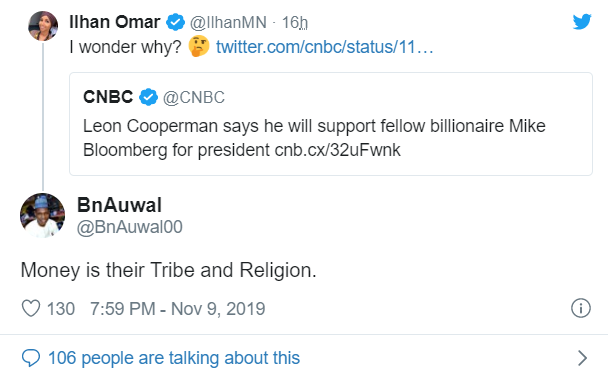Open the quoted CNBC tweet card
Image resolution: width=608 pixels, height=373 pixels.
[x=331, y=124]
